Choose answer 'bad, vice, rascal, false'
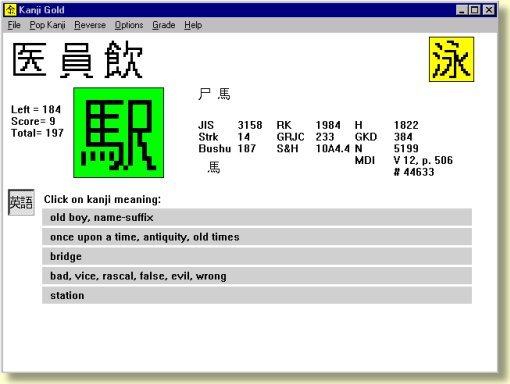This screenshot has height=384, width=510. pos(257,276)
